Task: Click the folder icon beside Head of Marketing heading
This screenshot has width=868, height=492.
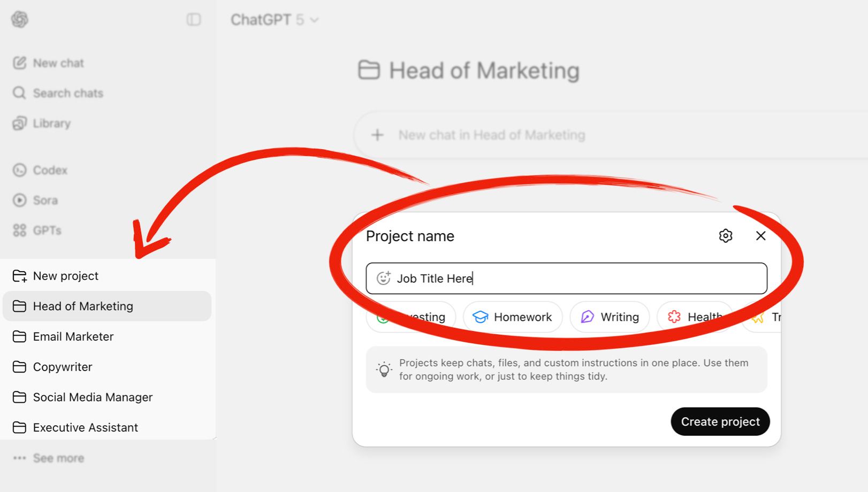Action: [x=369, y=71]
